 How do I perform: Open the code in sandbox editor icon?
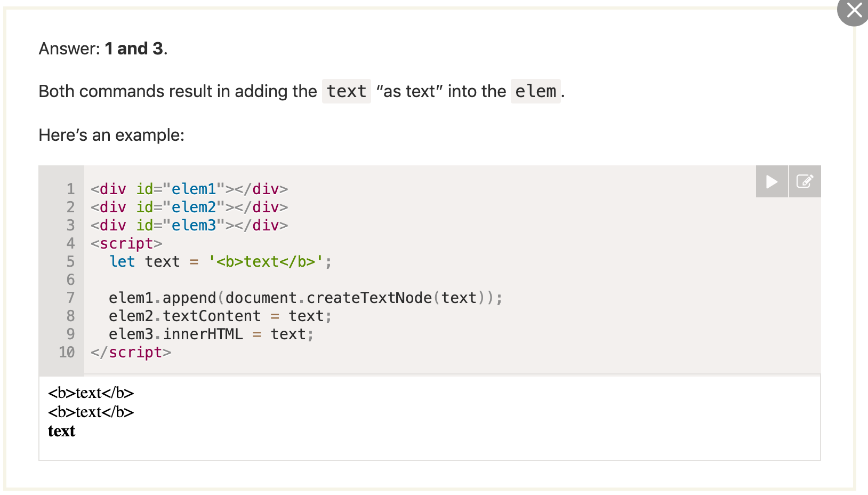click(805, 181)
